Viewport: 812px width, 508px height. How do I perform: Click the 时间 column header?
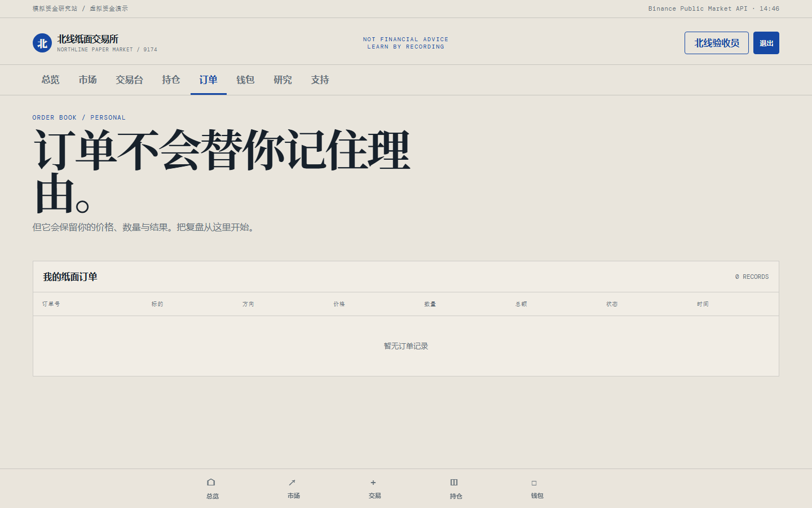pos(703,304)
